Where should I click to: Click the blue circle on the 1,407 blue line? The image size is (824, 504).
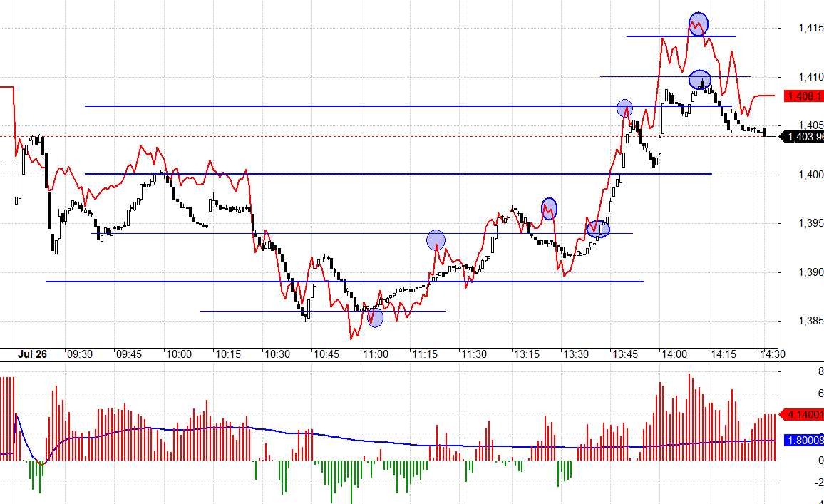tap(624, 108)
